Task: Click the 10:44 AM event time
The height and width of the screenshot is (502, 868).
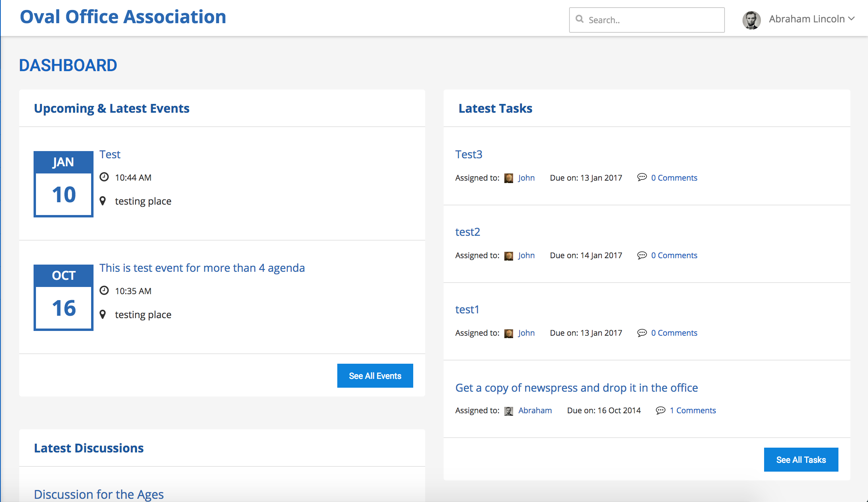Action: 133,177
